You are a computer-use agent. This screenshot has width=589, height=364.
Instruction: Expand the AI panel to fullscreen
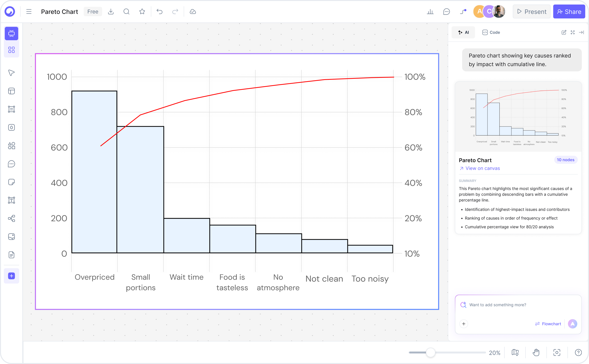(x=573, y=32)
